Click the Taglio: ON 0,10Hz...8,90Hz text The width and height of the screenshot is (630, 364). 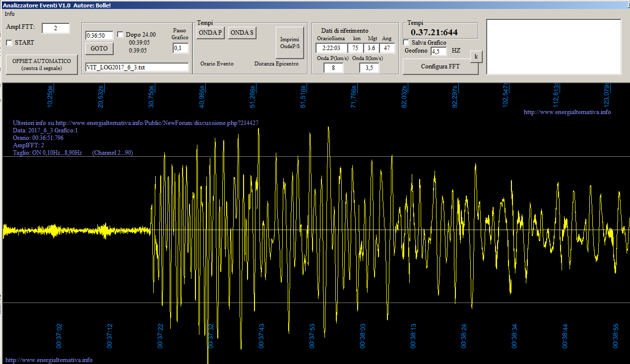(x=48, y=153)
